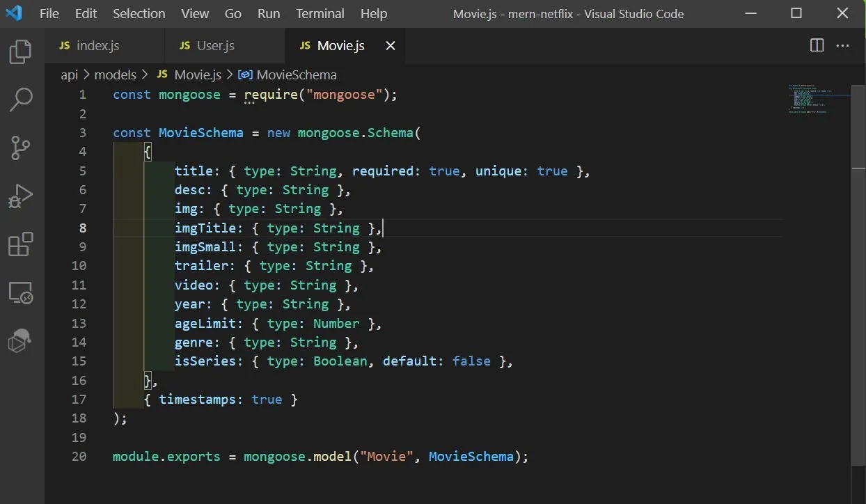Image resolution: width=866 pixels, height=504 pixels.
Task: Open the Search view in activity bar
Action: click(21, 100)
